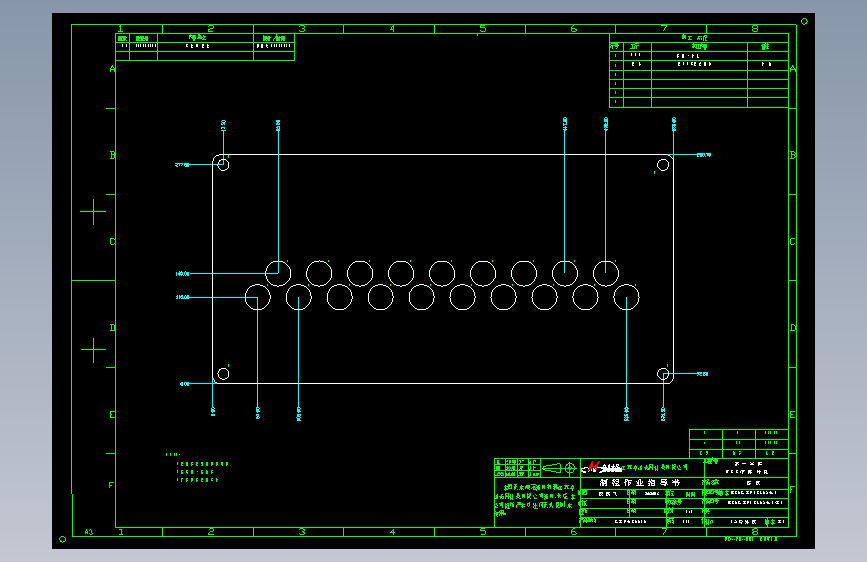The image size is (867, 562).
Task: Click zone number 5 on the bottom border
Action: tap(483, 532)
